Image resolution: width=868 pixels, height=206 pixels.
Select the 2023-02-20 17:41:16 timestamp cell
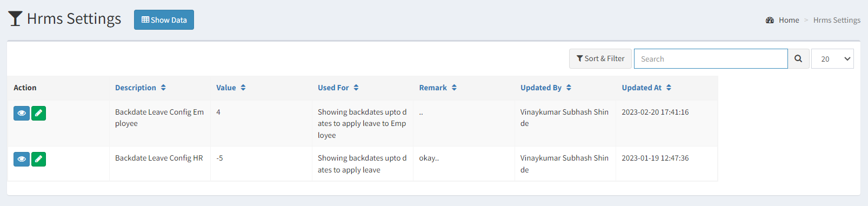point(655,112)
